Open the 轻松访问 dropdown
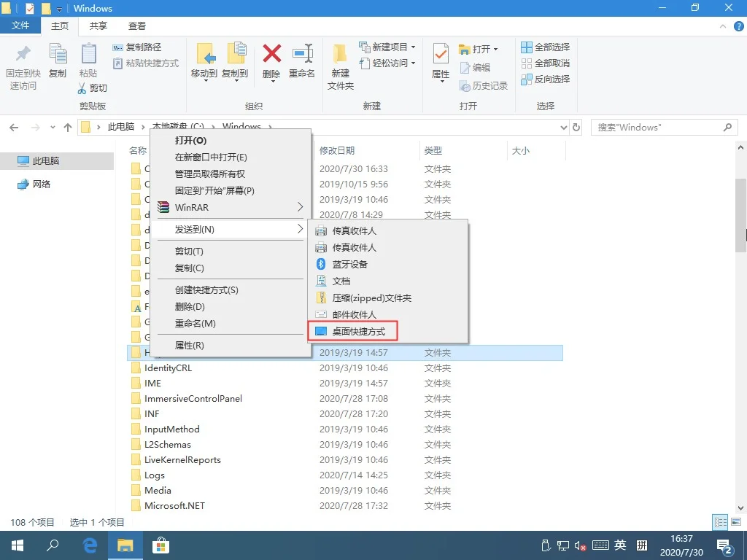747x560 pixels. click(x=387, y=63)
